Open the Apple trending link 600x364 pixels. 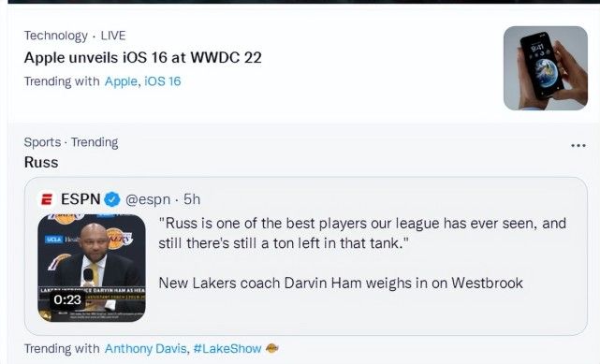click(122, 81)
